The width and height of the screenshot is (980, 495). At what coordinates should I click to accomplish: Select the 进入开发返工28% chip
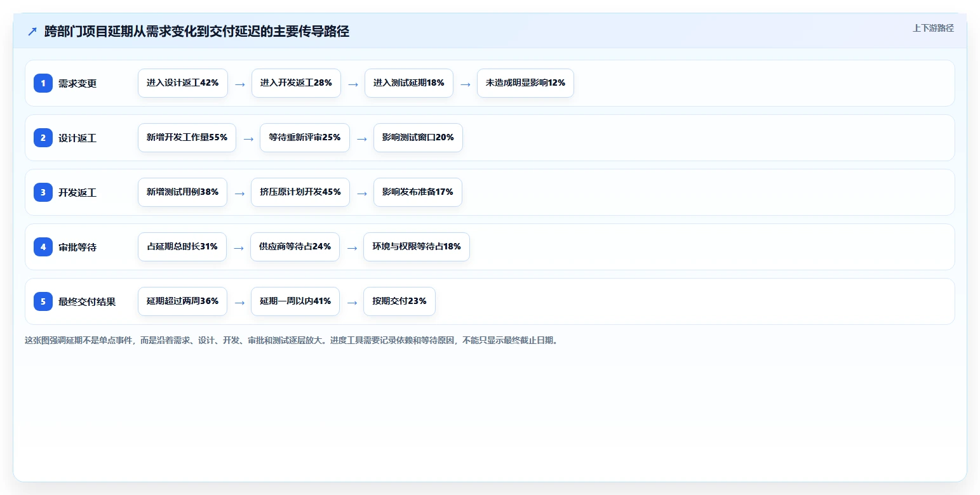pyautogui.click(x=296, y=83)
